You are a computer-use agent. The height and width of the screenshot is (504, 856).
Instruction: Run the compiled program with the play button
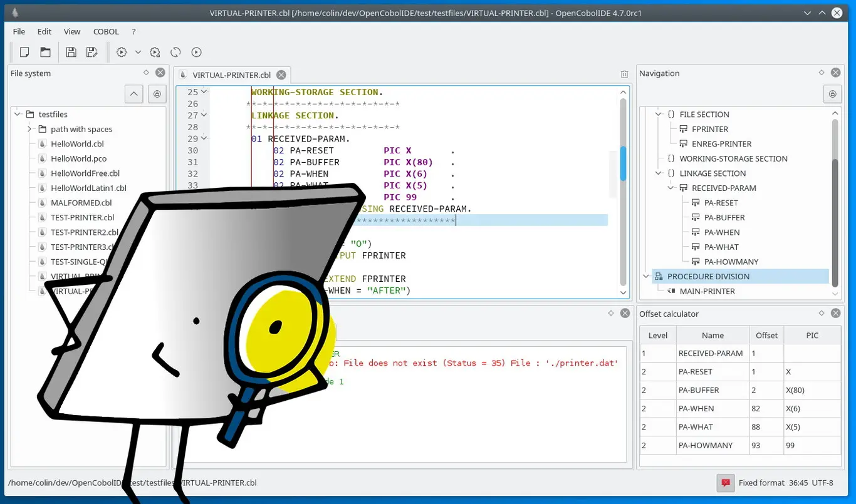tap(196, 52)
